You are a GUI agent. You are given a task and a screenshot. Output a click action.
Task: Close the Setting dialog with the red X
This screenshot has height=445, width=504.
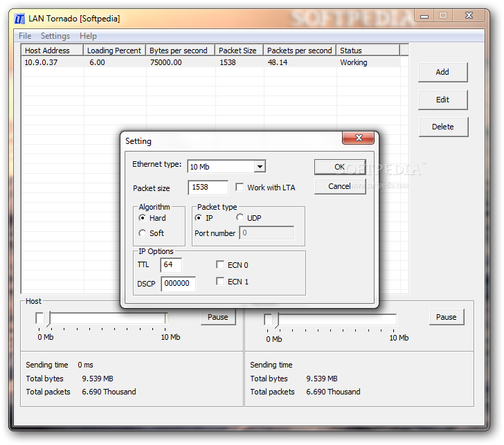[359, 138]
